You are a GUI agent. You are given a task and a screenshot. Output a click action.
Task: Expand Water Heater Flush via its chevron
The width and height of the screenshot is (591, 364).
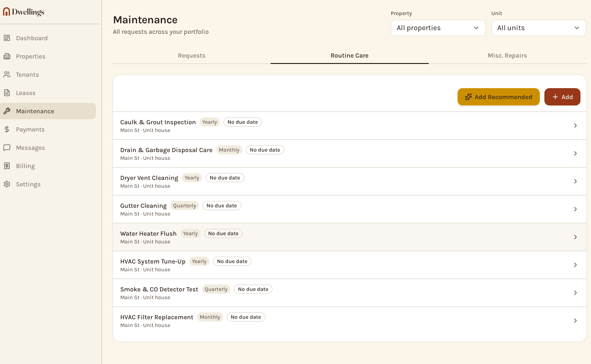pos(575,237)
